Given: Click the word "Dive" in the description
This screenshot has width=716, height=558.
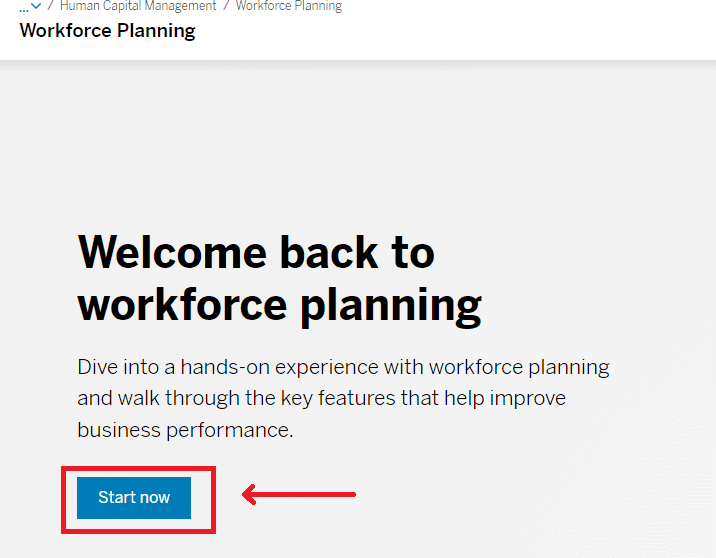Looking at the screenshot, I should pyautogui.click(x=98, y=367).
